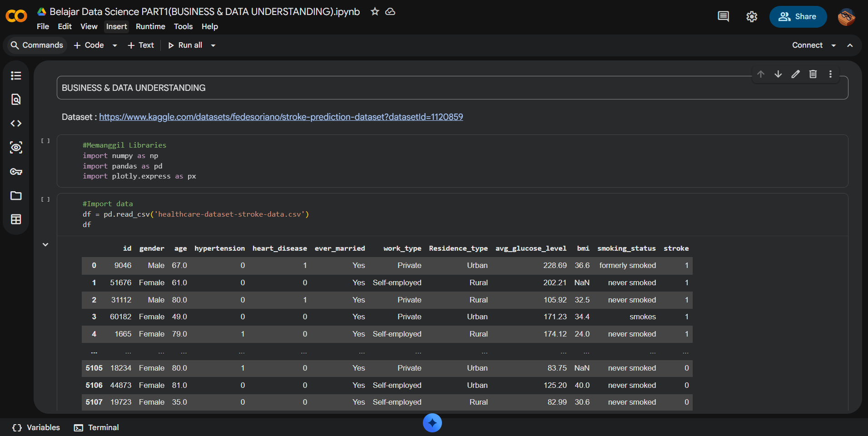Collapse the dataframe output with chevron
Screen dimensions: 868x436
click(x=45, y=245)
